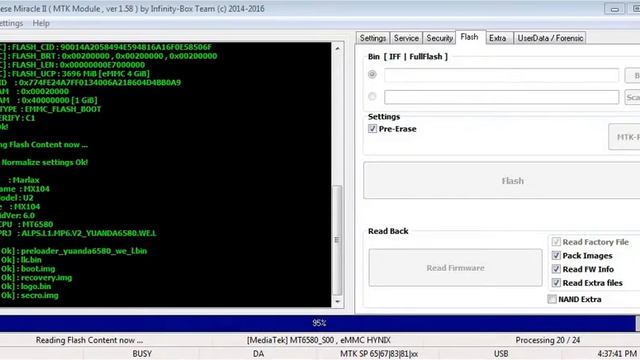This screenshot has height=360, width=640.
Task: Select the Flash tab
Action: click(469, 37)
